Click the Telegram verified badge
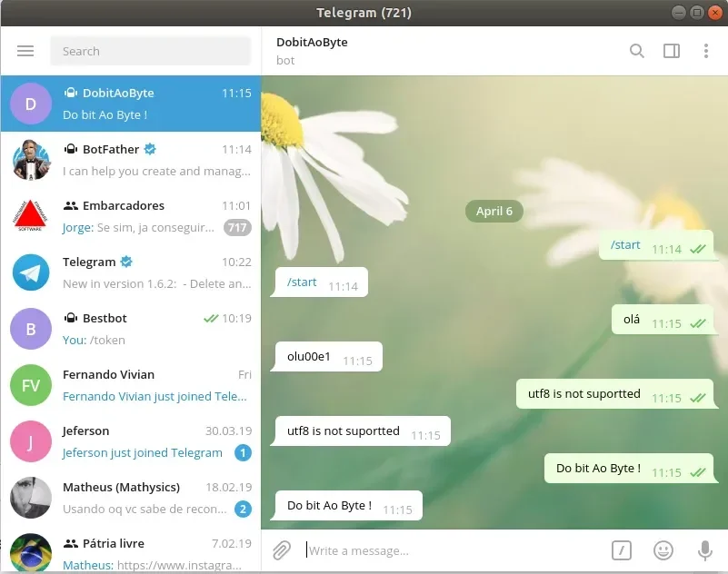 pyautogui.click(x=126, y=262)
